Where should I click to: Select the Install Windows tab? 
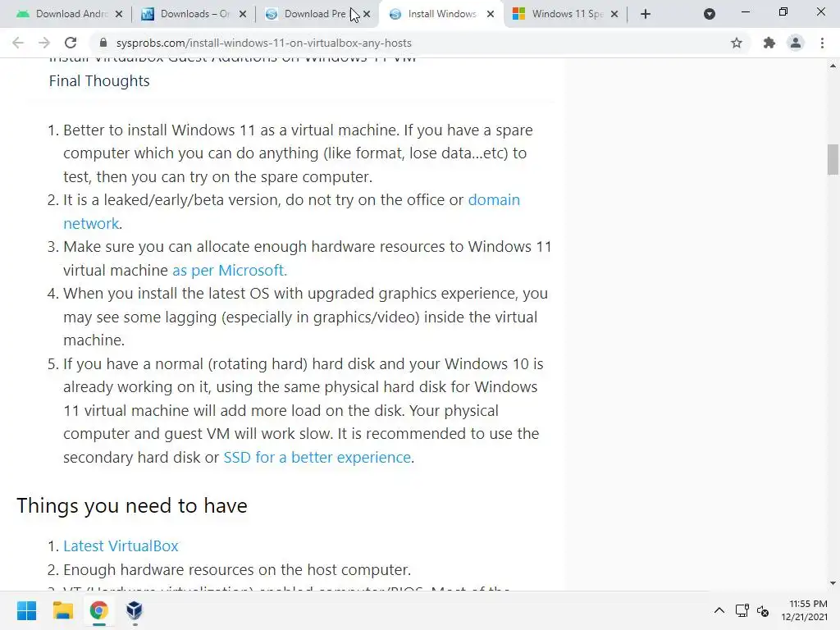coord(441,14)
